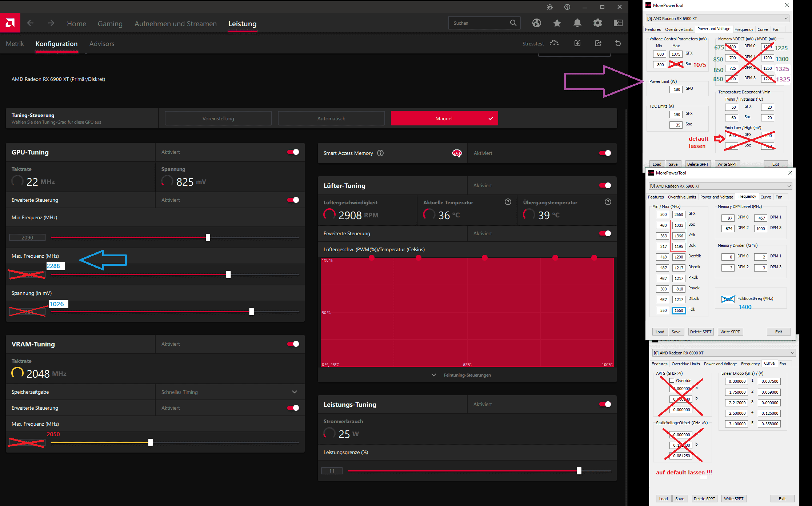Click the Suchen search field

[x=484, y=23]
